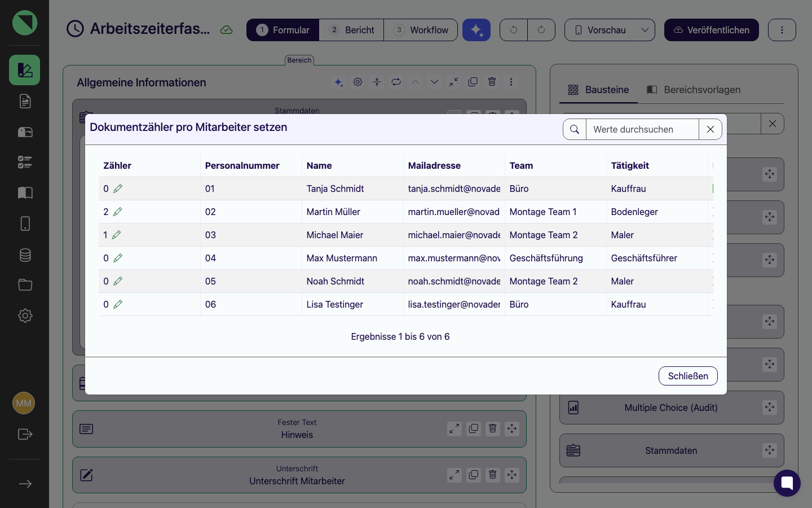This screenshot has width=812, height=508.
Task: Move section up with chevron
Action: click(415, 82)
